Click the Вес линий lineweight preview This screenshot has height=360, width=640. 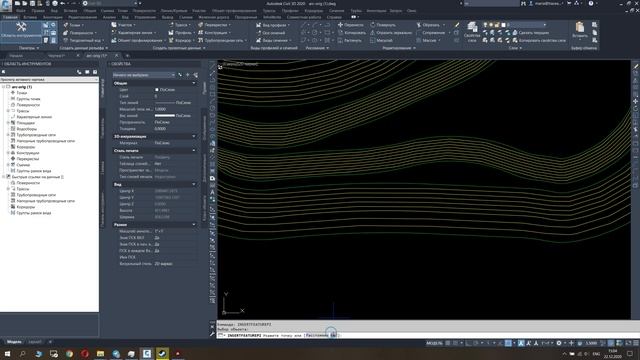point(164,116)
